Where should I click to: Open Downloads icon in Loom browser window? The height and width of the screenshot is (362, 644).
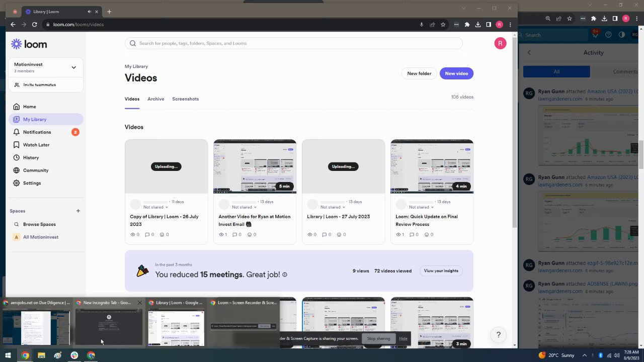point(477,25)
